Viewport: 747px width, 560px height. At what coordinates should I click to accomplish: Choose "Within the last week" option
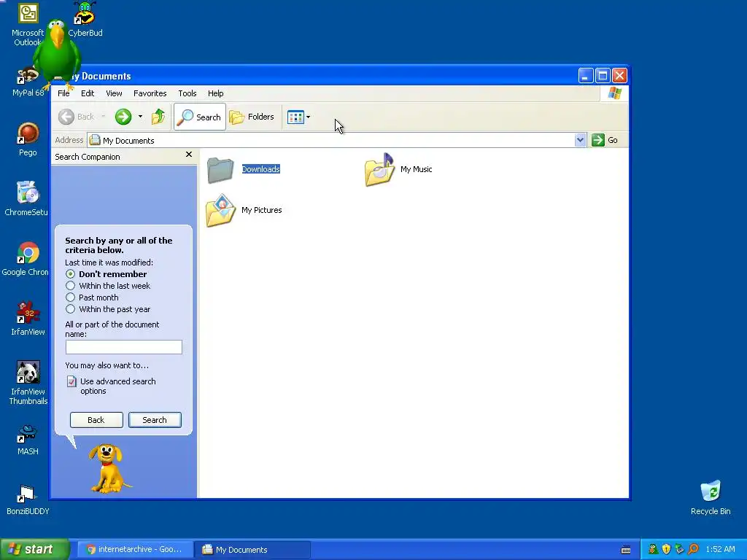(71, 286)
